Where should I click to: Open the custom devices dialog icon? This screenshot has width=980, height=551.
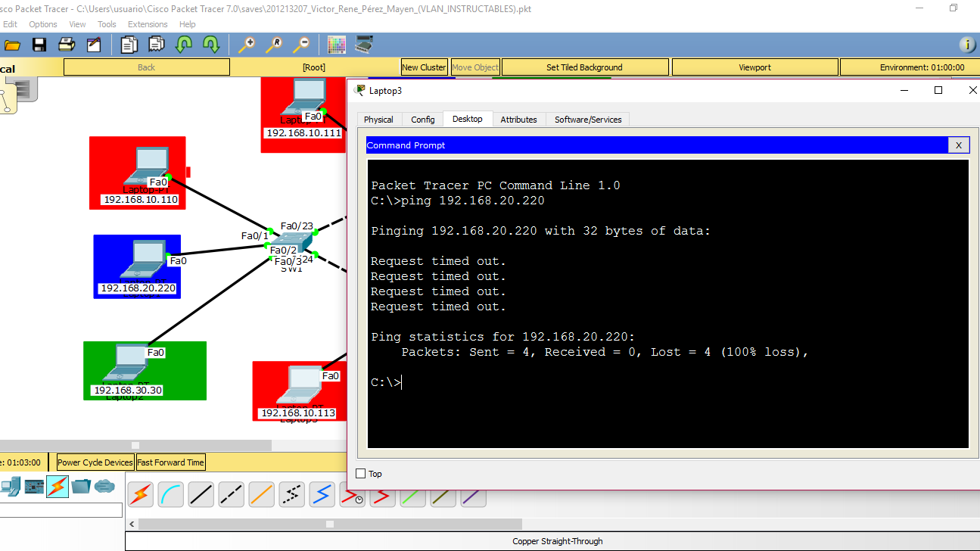coord(364,45)
